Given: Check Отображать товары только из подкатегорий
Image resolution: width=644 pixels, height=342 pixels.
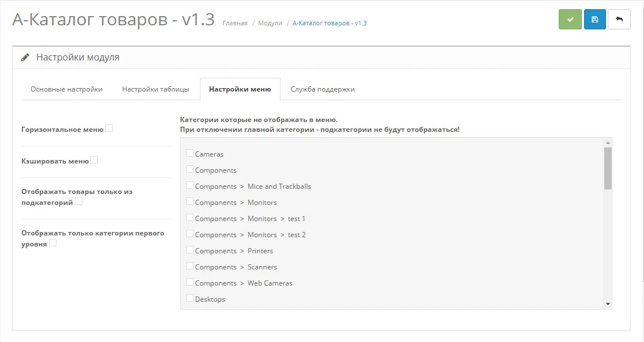Looking at the screenshot, I should [x=79, y=202].
